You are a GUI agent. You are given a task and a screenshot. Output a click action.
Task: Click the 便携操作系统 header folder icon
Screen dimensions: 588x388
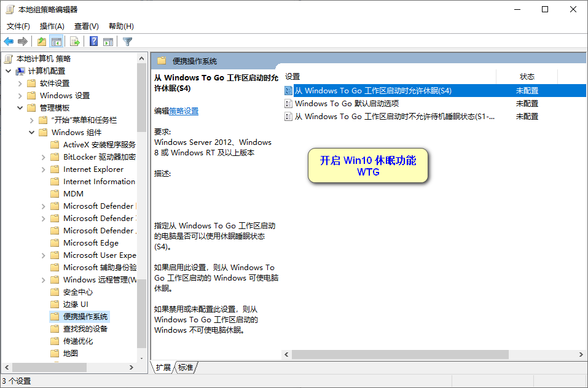[162, 61]
